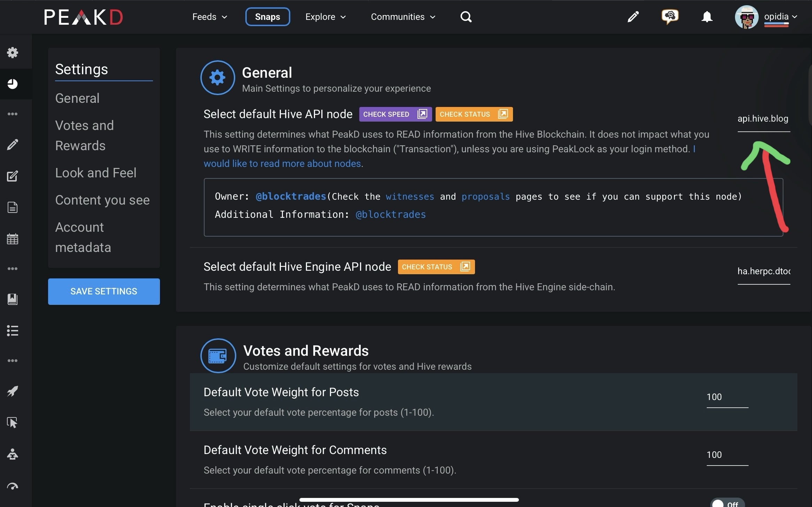Click the bookmark book icon in sidebar
Screen dimensions: 812x507
click(13, 299)
